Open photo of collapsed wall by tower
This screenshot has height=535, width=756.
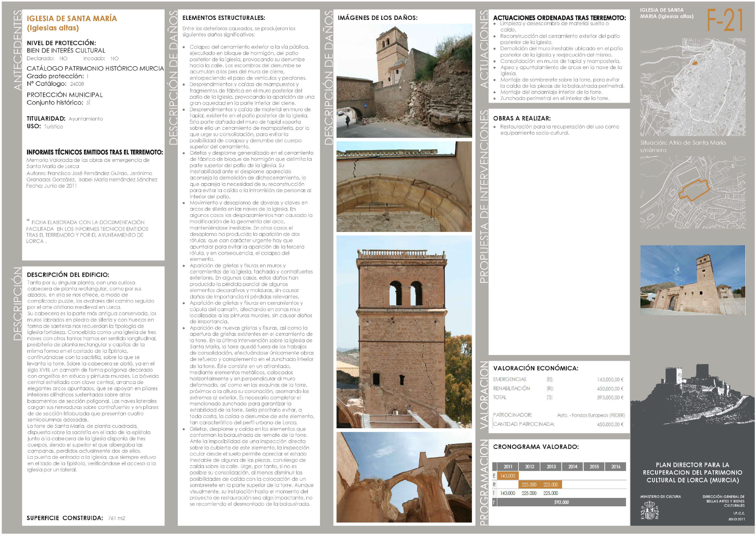(404, 81)
